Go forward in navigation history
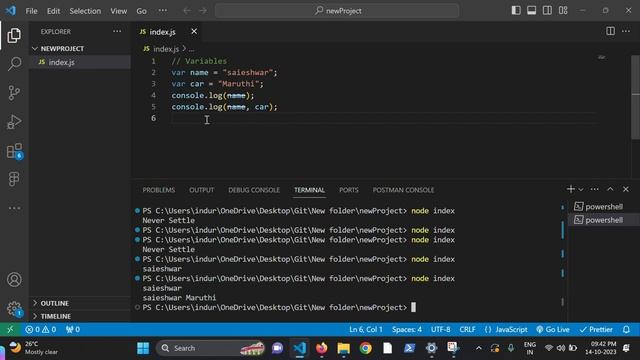 (x=203, y=11)
